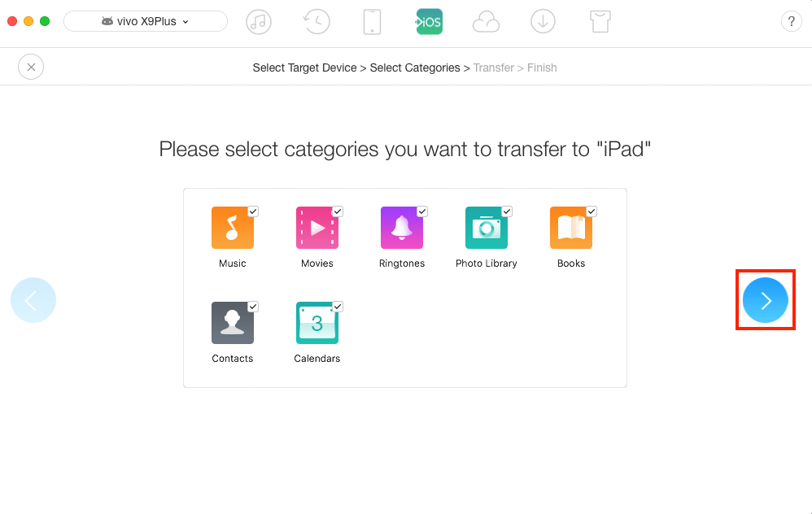Go to next step with right arrow
The image size is (812, 514).
pyautogui.click(x=766, y=300)
